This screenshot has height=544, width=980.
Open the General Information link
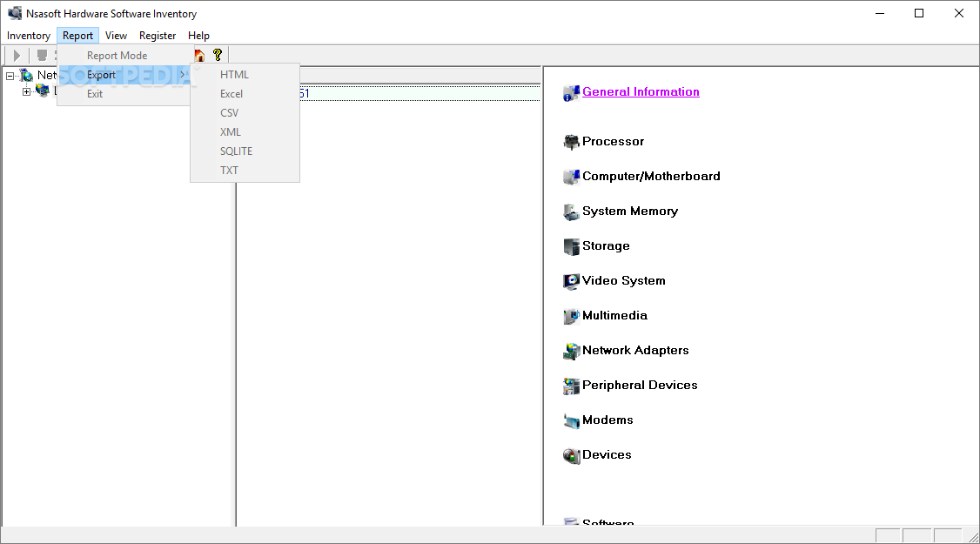pyautogui.click(x=641, y=92)
